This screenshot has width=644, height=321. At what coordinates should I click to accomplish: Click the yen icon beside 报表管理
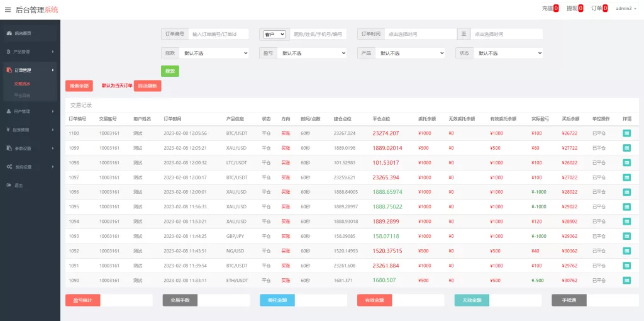9,130
